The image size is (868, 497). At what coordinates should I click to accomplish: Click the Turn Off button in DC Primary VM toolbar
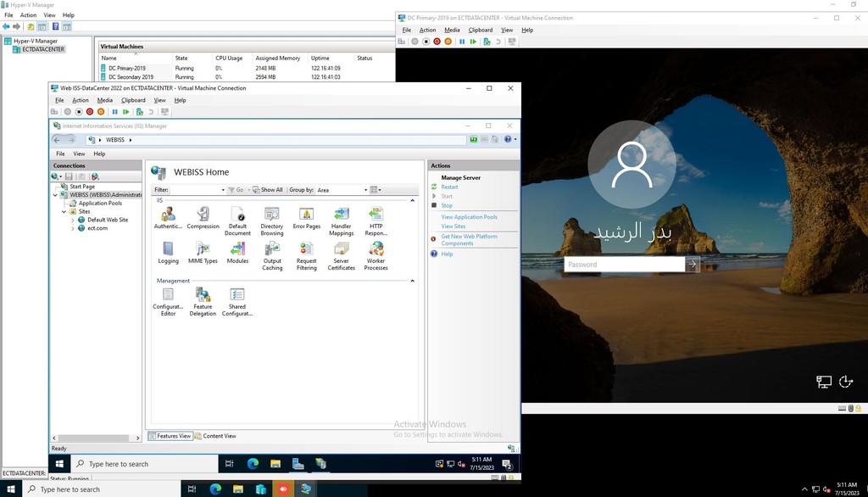click(426, 42)
